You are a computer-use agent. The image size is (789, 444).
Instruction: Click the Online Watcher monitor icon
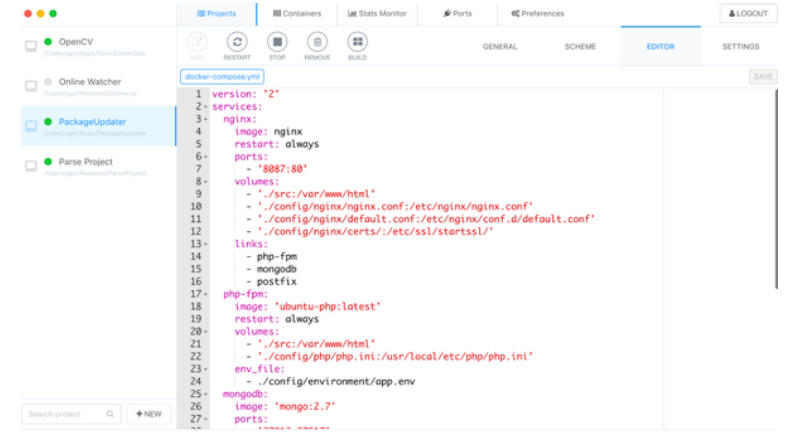[31, 86]
